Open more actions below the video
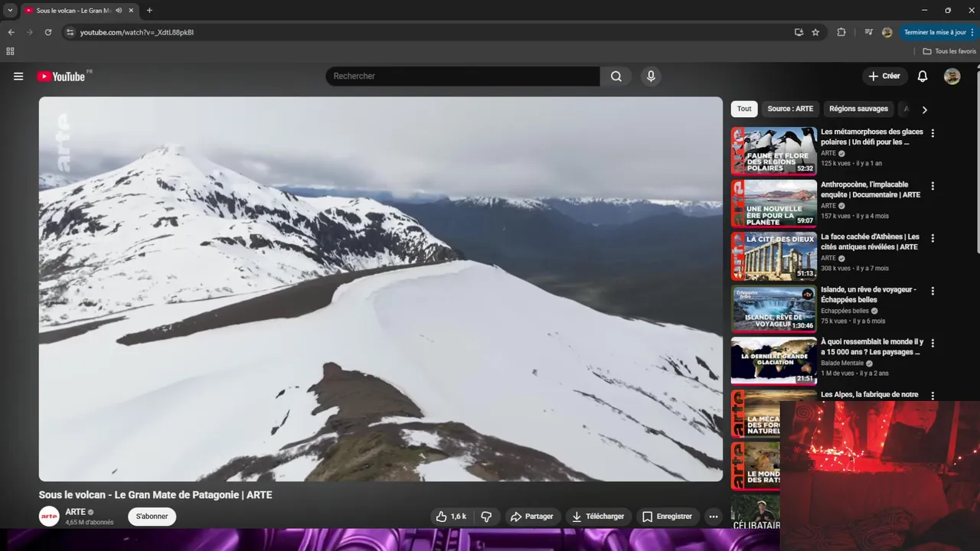Screen dimensions: 980x551 pyautogui.click(x=714, y=517)
